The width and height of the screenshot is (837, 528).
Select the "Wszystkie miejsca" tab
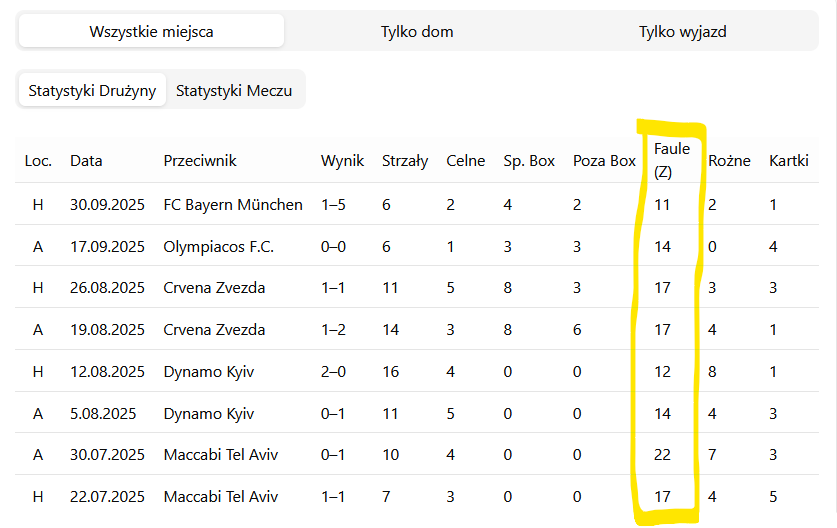point(151,31)
